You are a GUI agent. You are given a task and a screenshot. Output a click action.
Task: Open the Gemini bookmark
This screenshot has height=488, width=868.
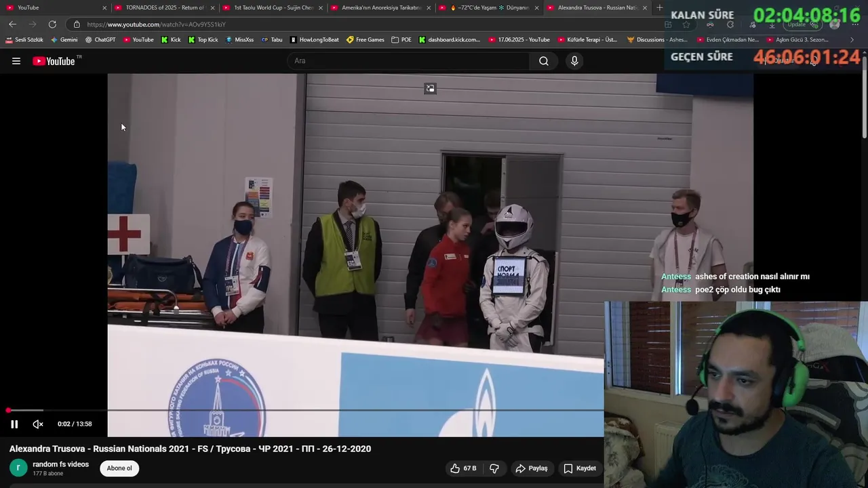click(x=64, y=40)
